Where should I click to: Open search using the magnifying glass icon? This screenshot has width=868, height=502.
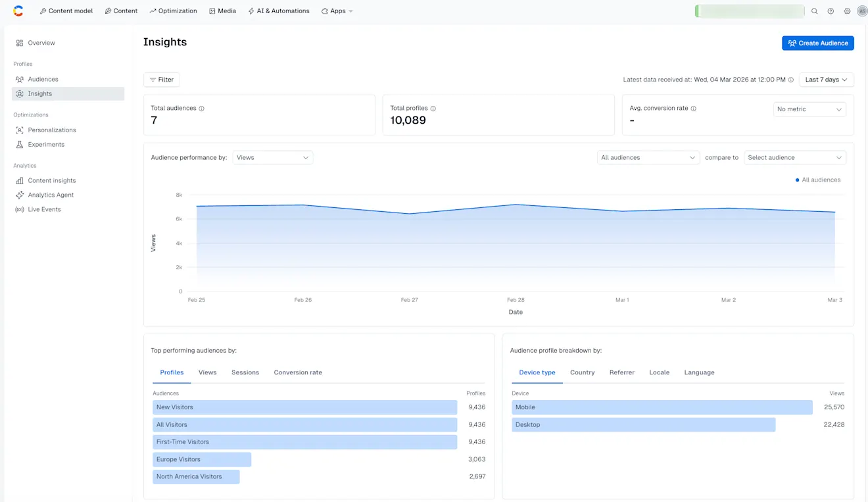coord(815,11)
